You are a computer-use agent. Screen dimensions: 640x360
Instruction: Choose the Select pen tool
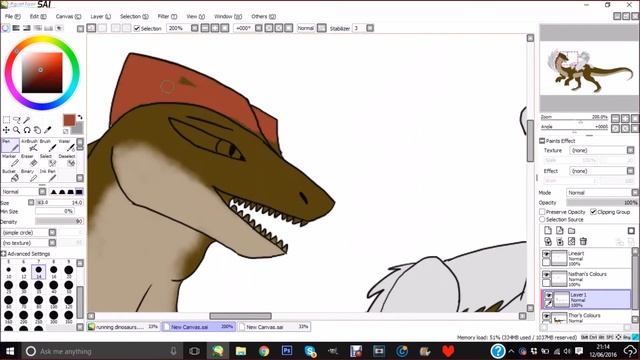[x=47, y=160]
